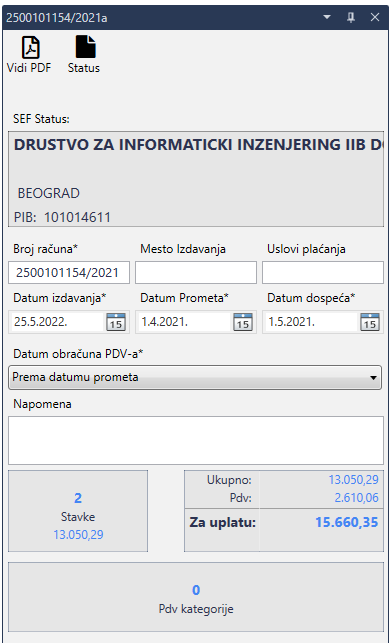Open the Stavke tile showing 2 items

tap(78, 511)
